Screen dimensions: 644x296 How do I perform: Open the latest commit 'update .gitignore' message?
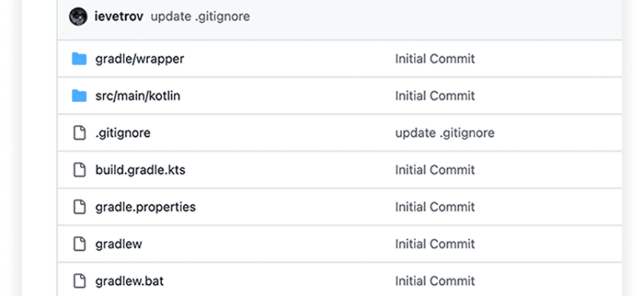[200, 16]
